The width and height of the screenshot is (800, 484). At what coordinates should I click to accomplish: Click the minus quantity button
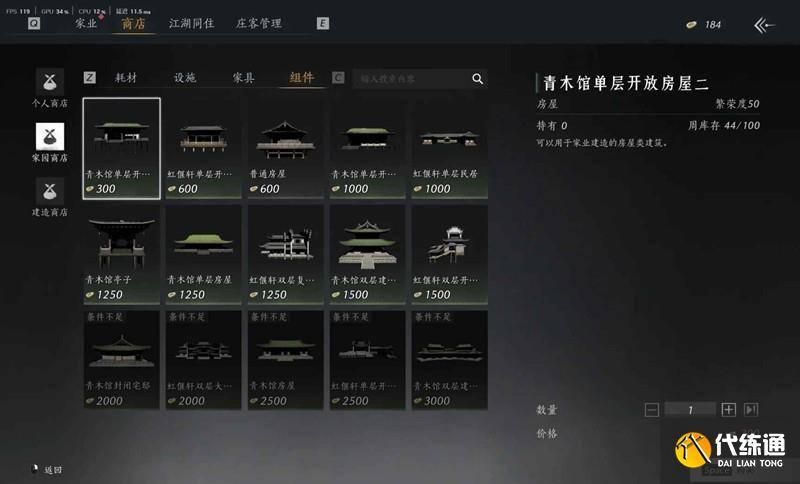click(x=652, y=410)
